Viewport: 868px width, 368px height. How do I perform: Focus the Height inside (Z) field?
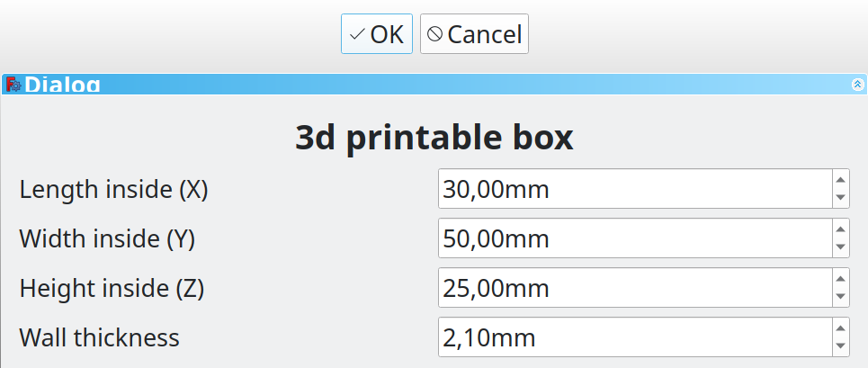click(x=635, y=287)
